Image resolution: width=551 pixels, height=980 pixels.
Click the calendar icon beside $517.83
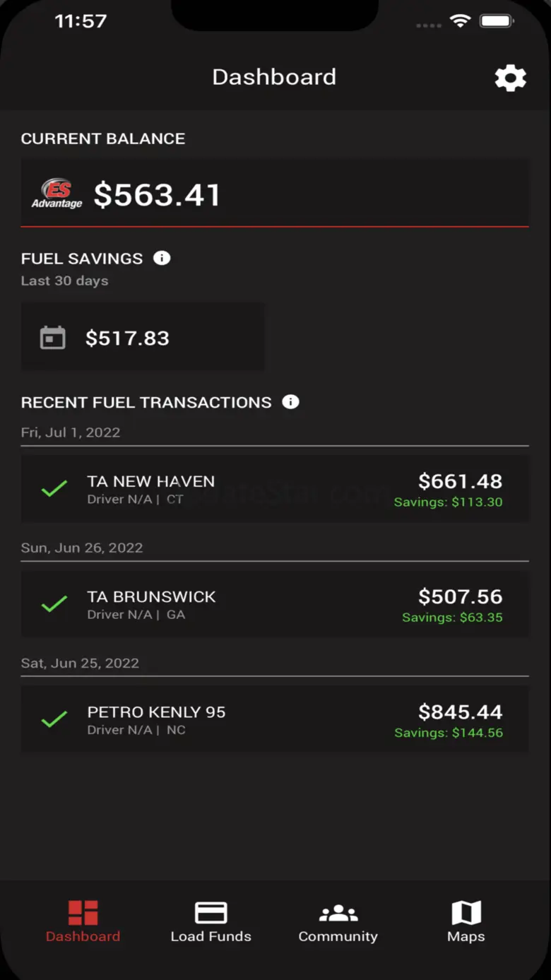point(53,338)
